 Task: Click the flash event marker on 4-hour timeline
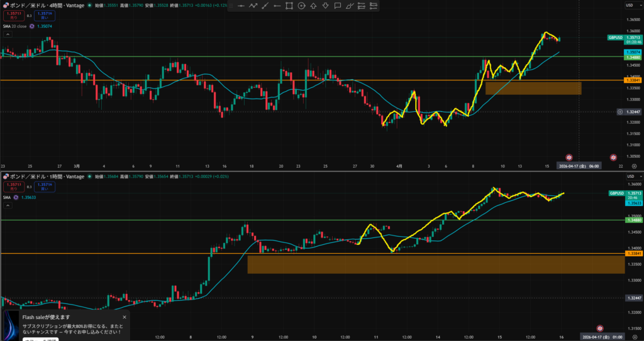point(569,156)
